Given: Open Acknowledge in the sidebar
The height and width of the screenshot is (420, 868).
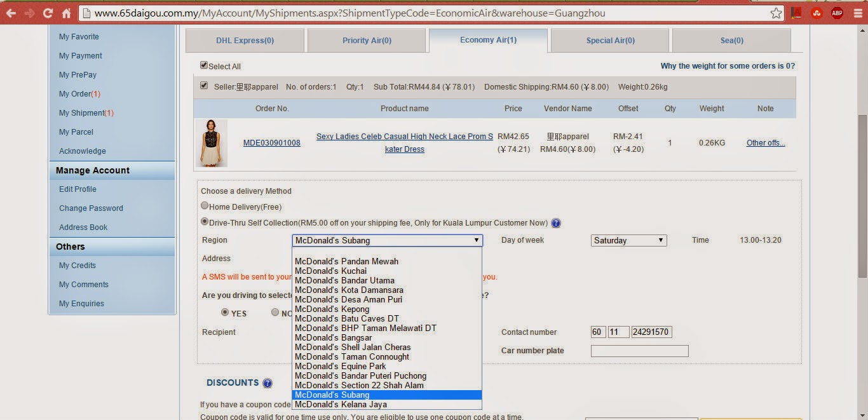Looking at the screenshot, I should [83, 151].
